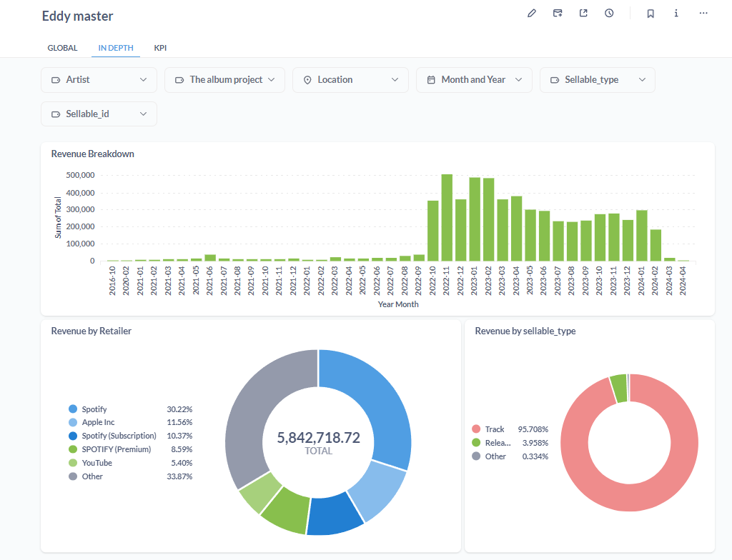Viewport: 732px width, 560px height.
Task: Switch to the GLOBAL tab
Action: click(62, 48)
